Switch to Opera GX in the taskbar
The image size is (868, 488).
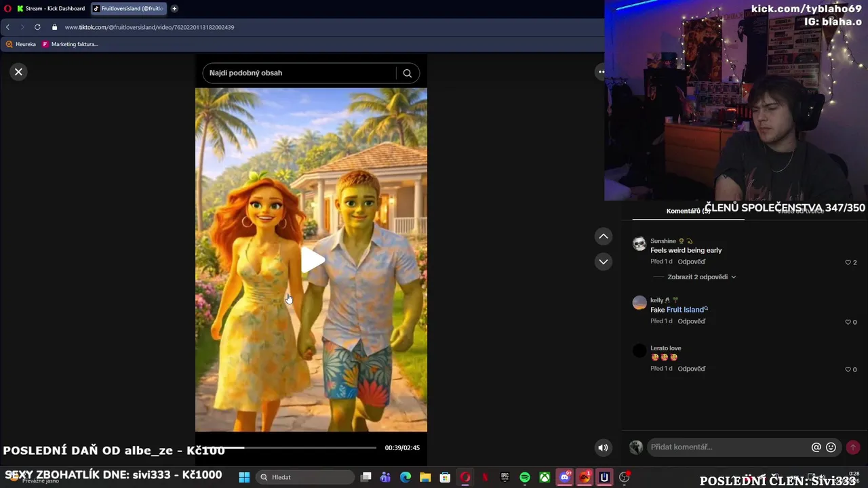click(465, 477)
